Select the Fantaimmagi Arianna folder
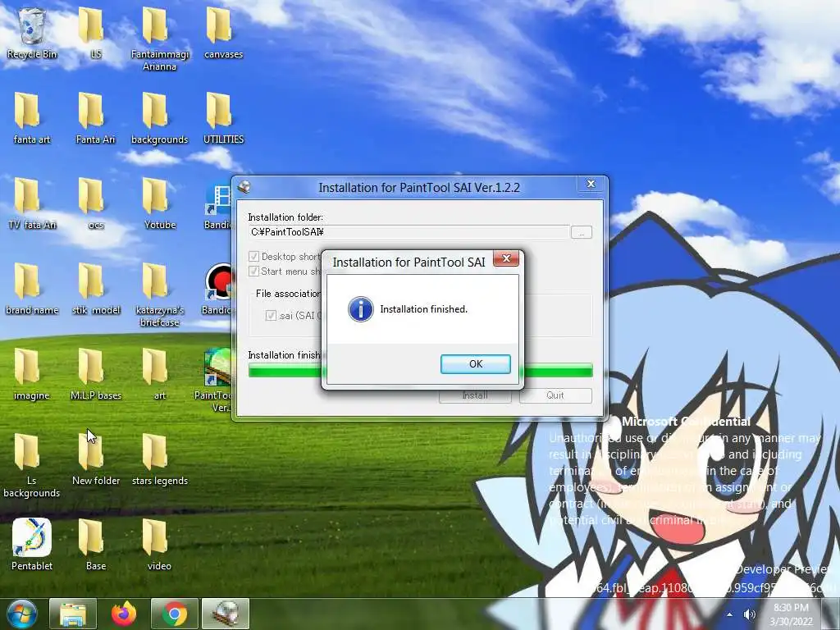The image size is (840, 630). pyautogui.click(x=159, y=39)
